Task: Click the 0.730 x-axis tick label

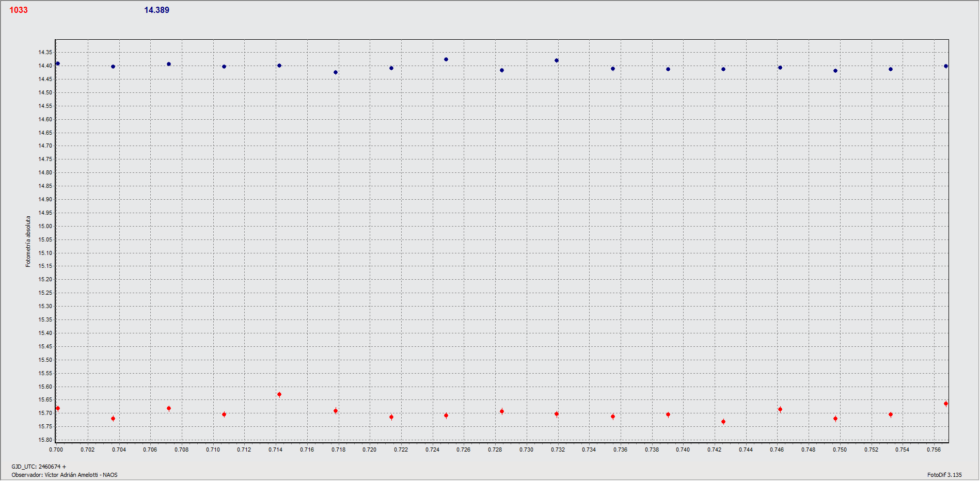Action: click(527, 450)
